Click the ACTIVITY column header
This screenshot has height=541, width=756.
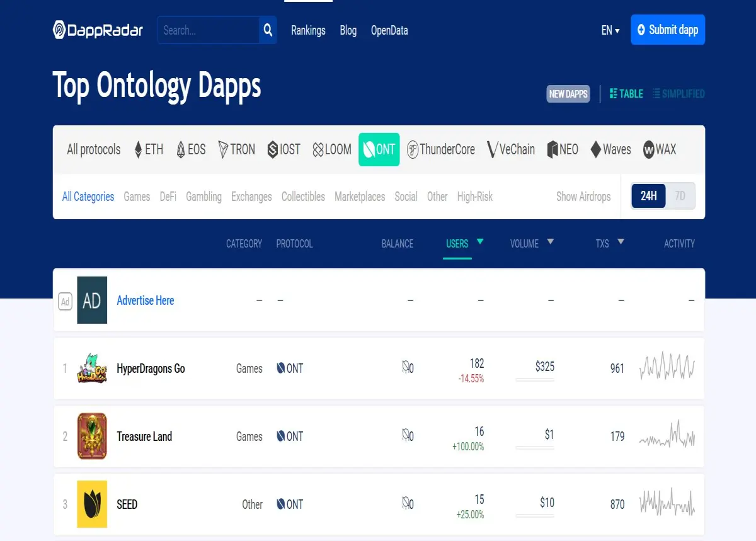pos(679,244)
